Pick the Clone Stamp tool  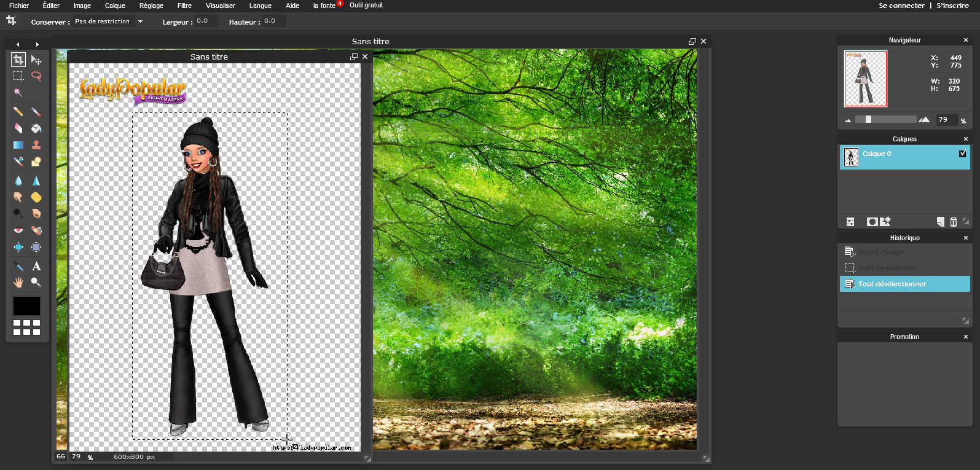point(36,145)
